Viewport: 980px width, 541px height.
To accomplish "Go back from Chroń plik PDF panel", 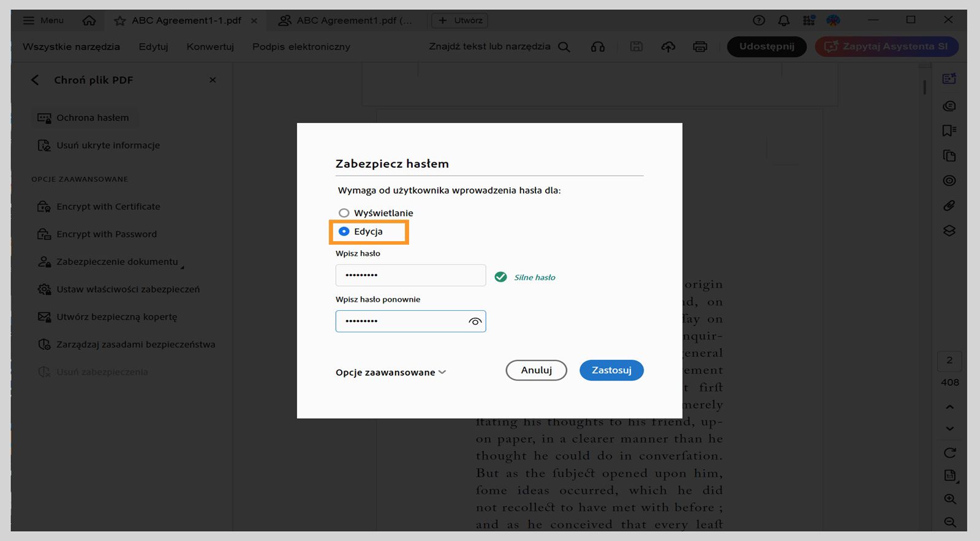I will coord(35,80).
